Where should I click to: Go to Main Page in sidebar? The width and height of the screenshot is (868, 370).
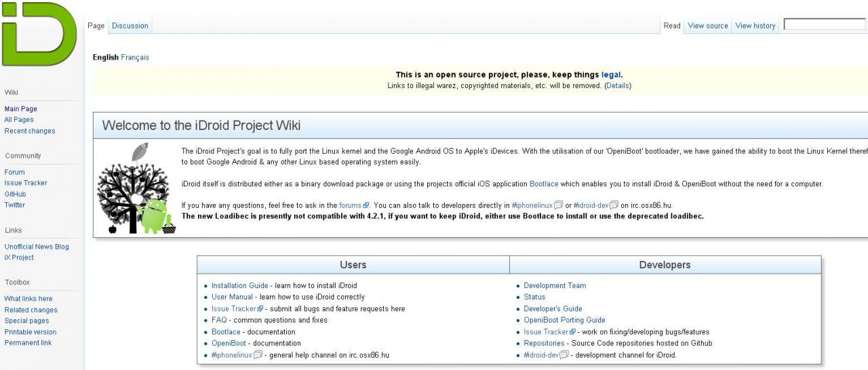pyautogui.click(x=21, y=109)
